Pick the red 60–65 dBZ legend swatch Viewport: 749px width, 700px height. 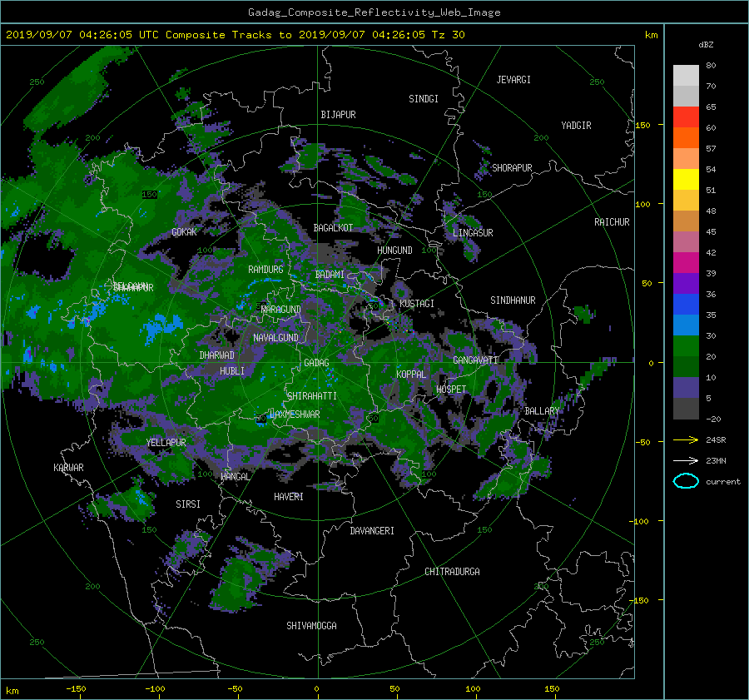(686, 117)
